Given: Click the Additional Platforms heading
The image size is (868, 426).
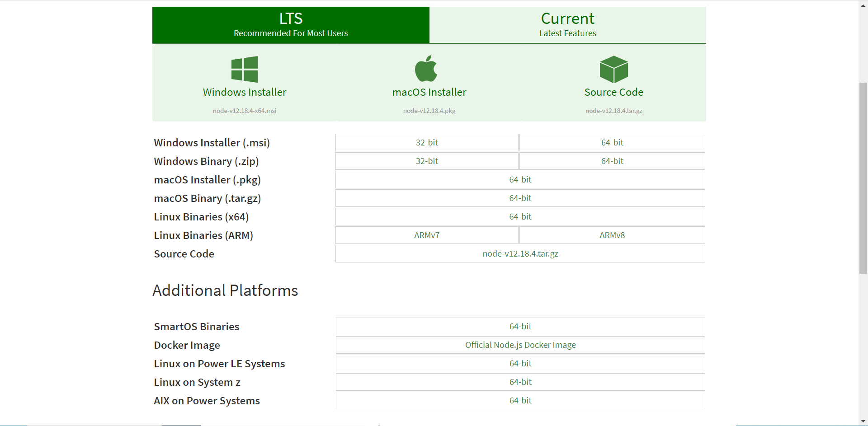Looking at the screenshot, I should click(225, 290).
